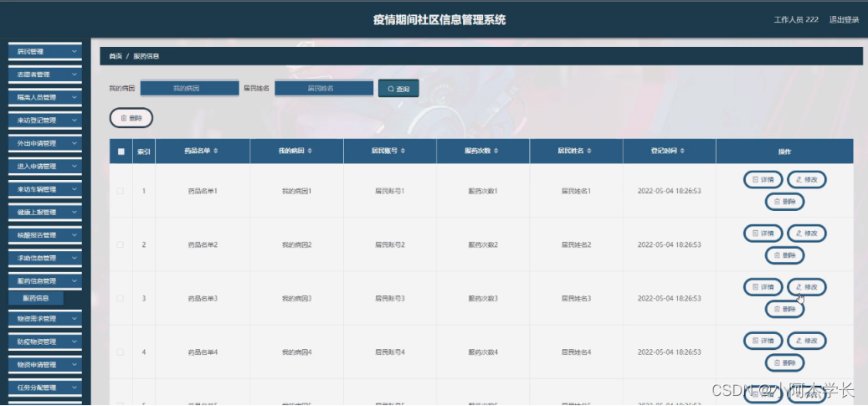Sort by 服药次数 column arrows

[496, 152]
